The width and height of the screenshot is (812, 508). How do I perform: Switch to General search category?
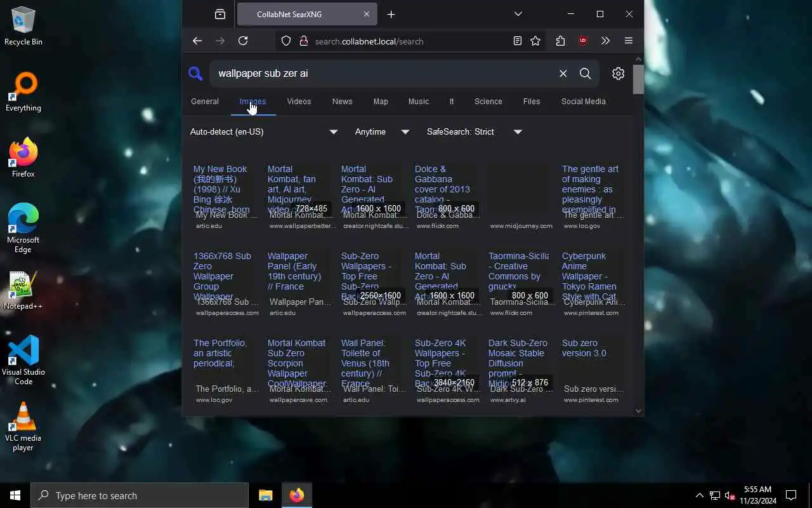click(x=205, y=102)
